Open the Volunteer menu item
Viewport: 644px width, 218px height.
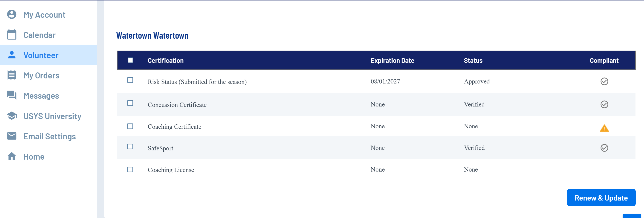[41, 55]
